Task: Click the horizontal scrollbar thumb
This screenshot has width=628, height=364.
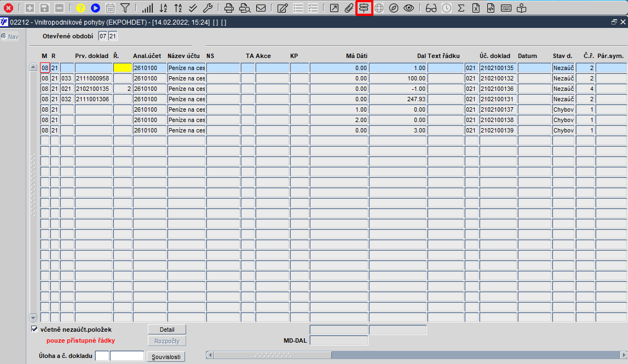Action: (272, 355)
